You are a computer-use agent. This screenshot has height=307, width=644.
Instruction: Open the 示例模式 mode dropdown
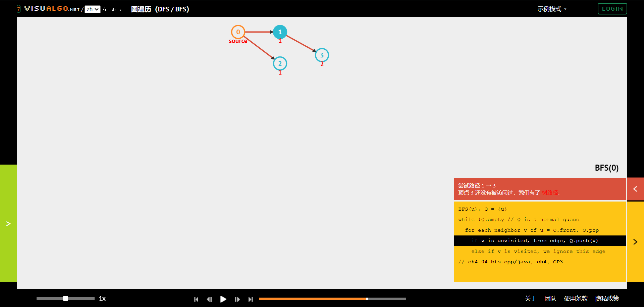click(x=551, y=9)
